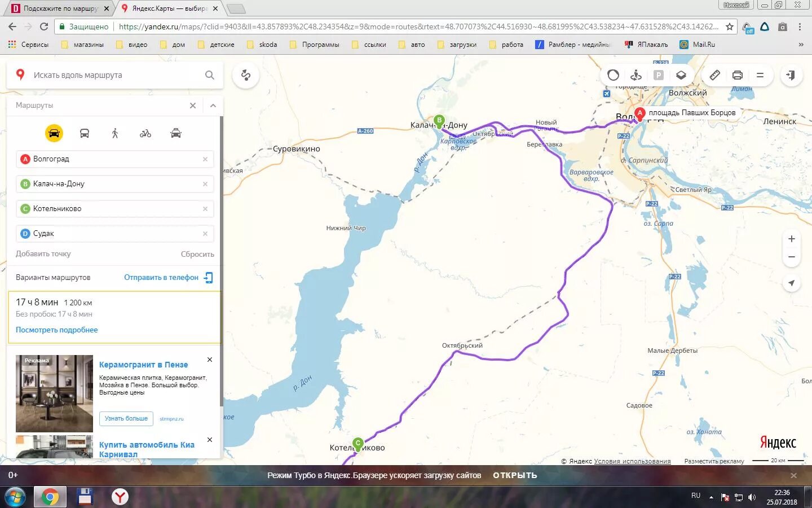Select the bus public transport route mode
812x508 pixels.
pyautogui.click(x=85, y=133)
